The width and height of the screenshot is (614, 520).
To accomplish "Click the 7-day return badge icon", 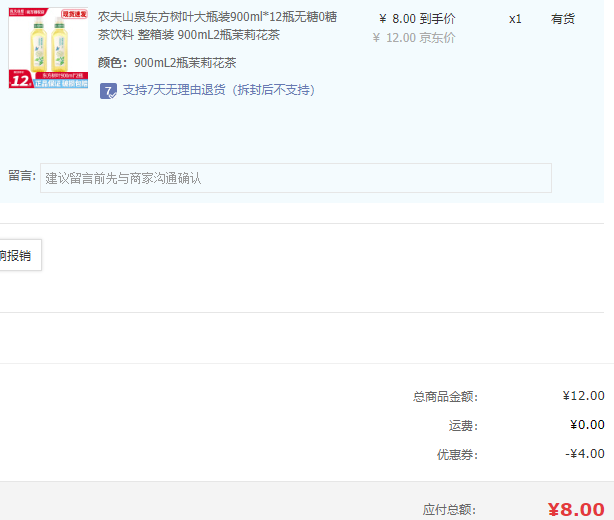I will tap(108, 91).
